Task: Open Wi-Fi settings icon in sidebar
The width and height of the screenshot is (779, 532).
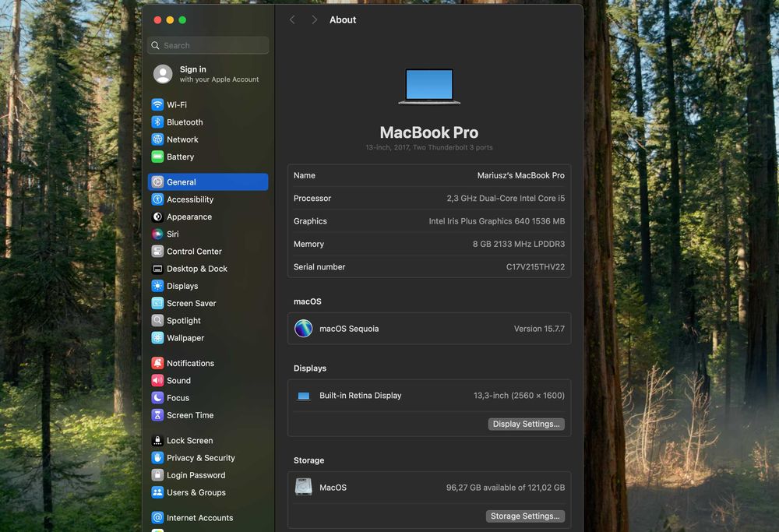Action: click(157, 105)
